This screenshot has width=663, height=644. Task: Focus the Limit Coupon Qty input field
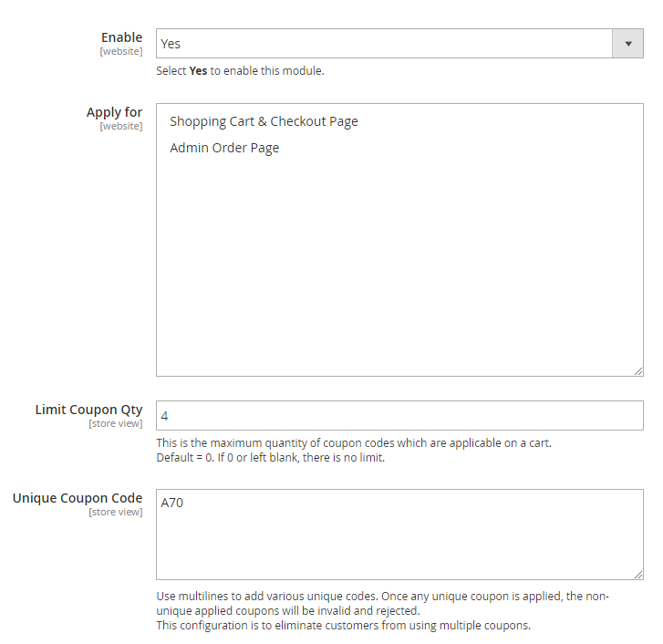pos(399,416)
